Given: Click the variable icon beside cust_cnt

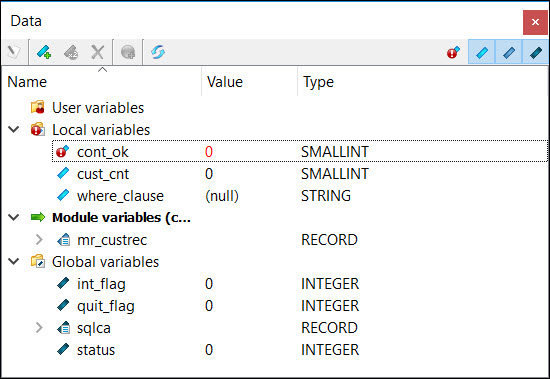Looking at the screenshot, I should click(x=63, y=173).
